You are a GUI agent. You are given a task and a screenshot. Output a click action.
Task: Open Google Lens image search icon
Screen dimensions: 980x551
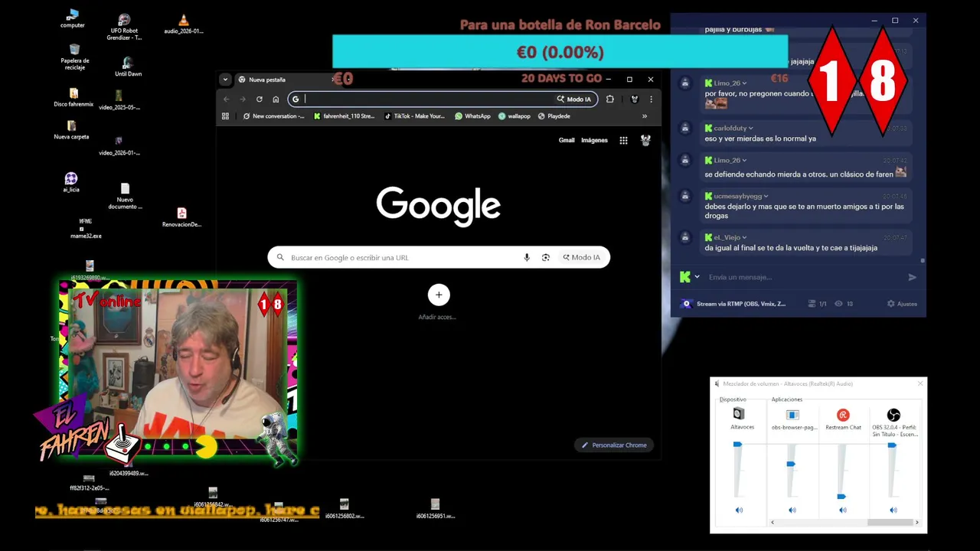(546, 257)
